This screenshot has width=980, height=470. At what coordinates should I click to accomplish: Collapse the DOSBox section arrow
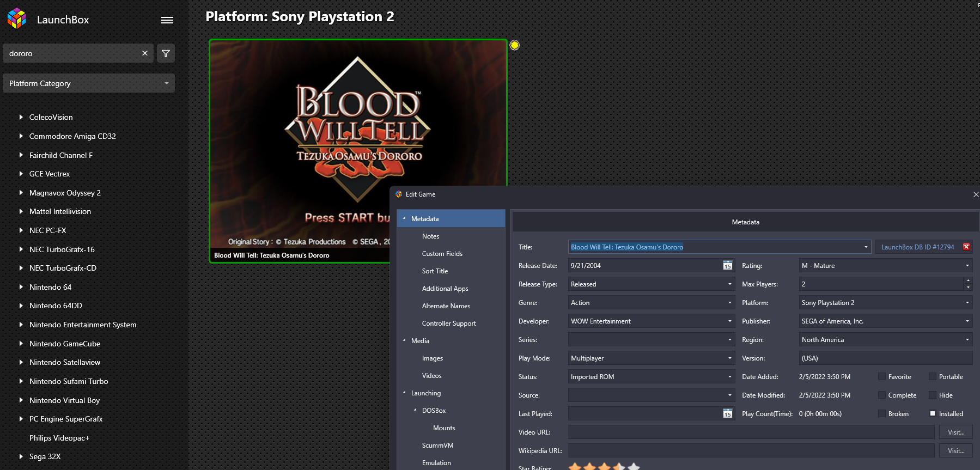point(415,410)
